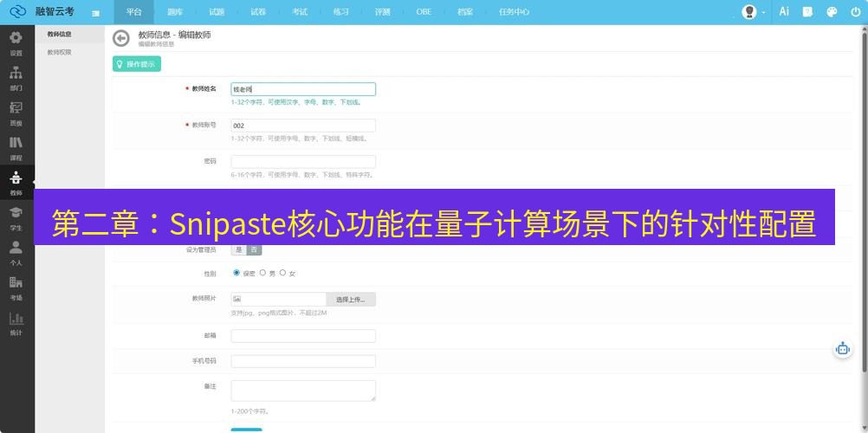Focus the 密码 password input field

[x=303, y=162]
